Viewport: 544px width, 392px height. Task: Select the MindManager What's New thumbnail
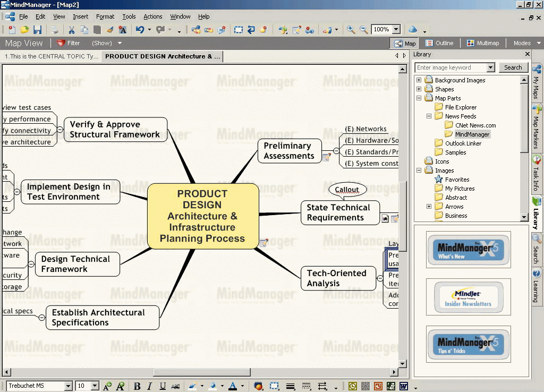click(x=469, y=250)
